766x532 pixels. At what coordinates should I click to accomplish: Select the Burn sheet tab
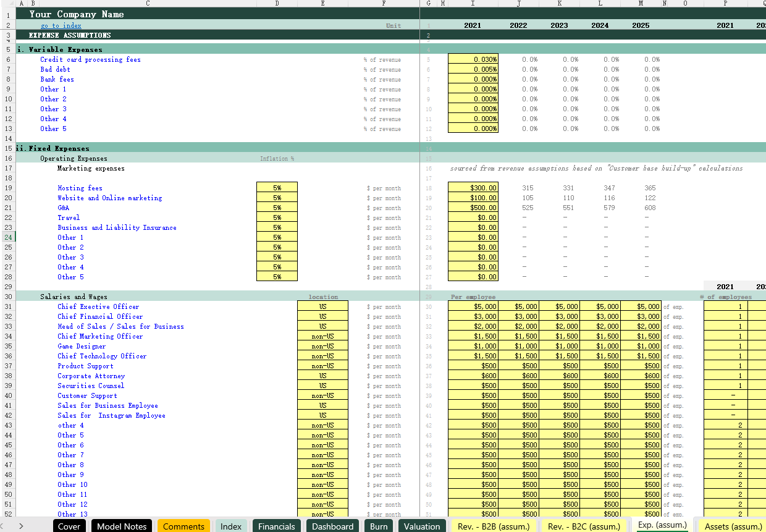379,526
